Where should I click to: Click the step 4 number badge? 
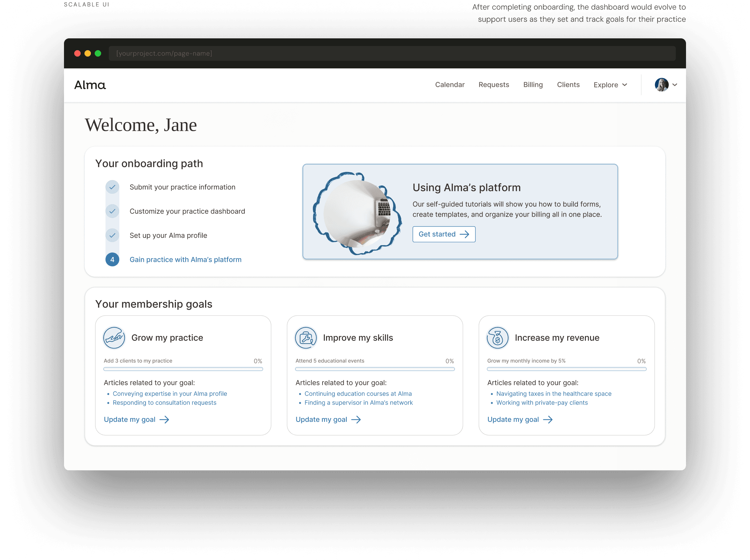pyautogui.click(x=112, y=260)
